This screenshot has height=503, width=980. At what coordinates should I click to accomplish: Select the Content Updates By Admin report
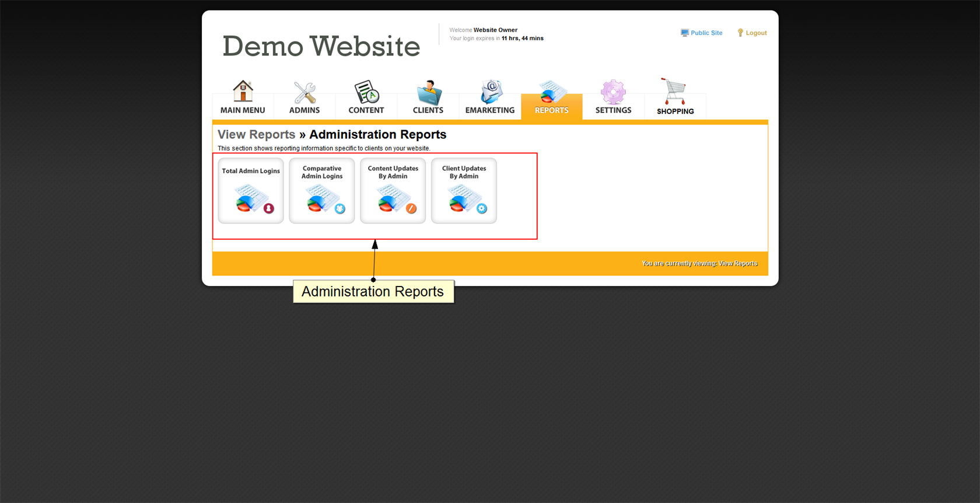click(393, 191)
